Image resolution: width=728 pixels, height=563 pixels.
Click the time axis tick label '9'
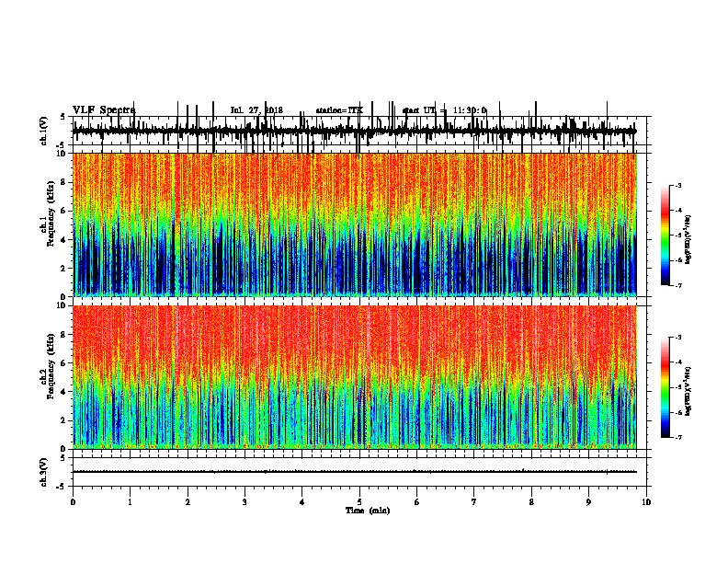click(588, 501)
